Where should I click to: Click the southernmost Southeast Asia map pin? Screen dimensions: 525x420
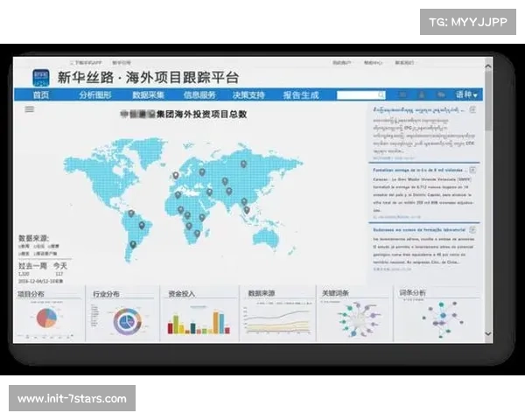pyautogui.click(x=247, y=210)
